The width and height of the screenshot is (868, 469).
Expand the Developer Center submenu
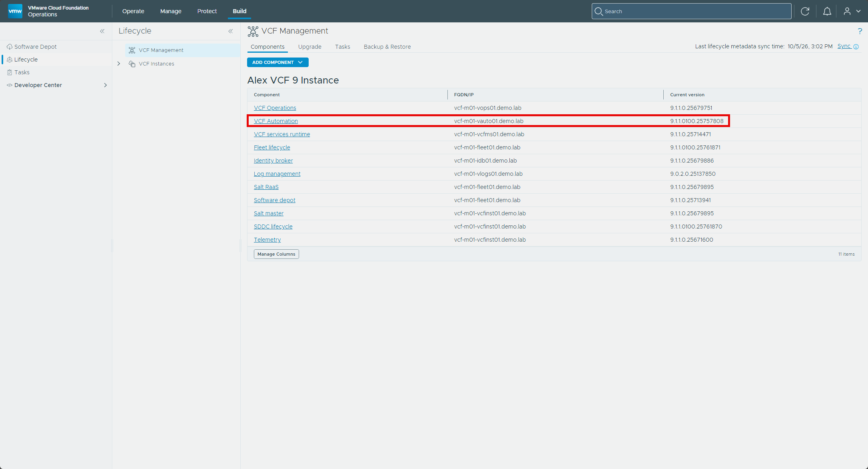(x=106, y=85)
